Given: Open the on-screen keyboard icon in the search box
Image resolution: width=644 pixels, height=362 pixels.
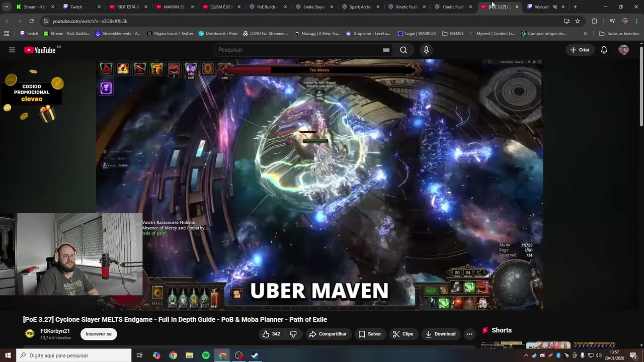Looking at the screenshot, I should [x=386, y=50].
